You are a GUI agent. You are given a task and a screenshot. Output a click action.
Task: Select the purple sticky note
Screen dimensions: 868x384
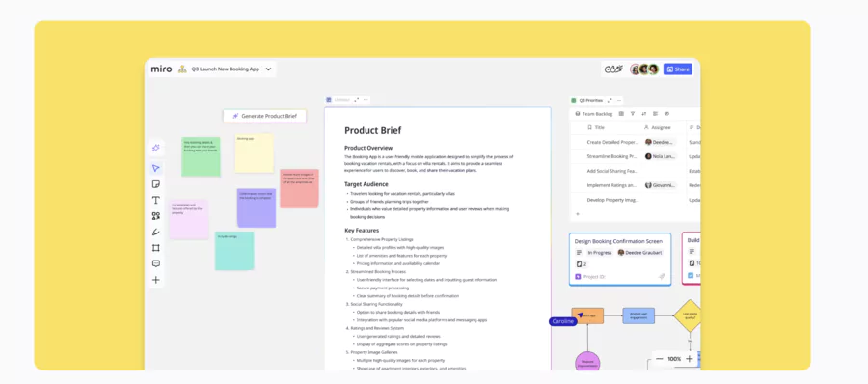pyautogui.click(x=257, y=207)
